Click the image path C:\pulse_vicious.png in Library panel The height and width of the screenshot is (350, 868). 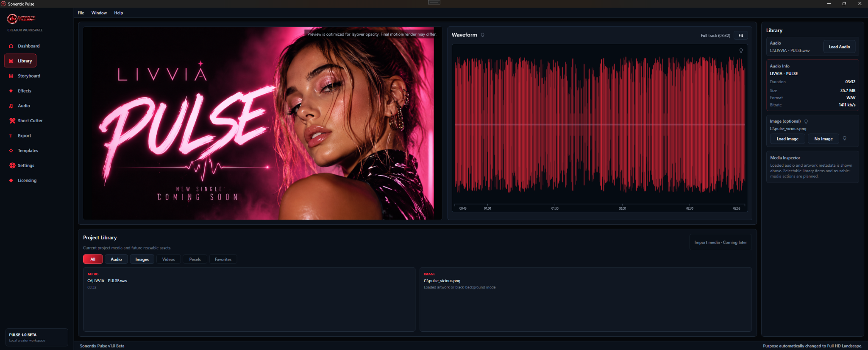[788, 129]
